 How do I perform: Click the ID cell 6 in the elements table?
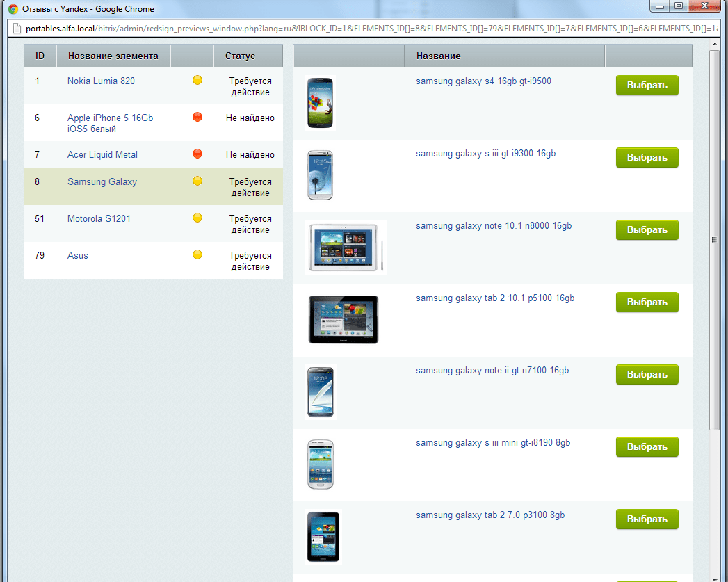(37, 118)
